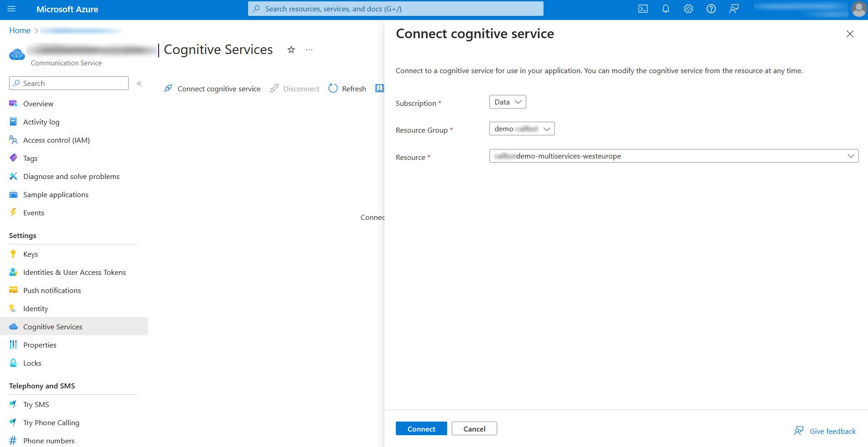Viewport: 868px width, 447px height.
Task: Open the Help question mark icon
Action: click(711, 9)
